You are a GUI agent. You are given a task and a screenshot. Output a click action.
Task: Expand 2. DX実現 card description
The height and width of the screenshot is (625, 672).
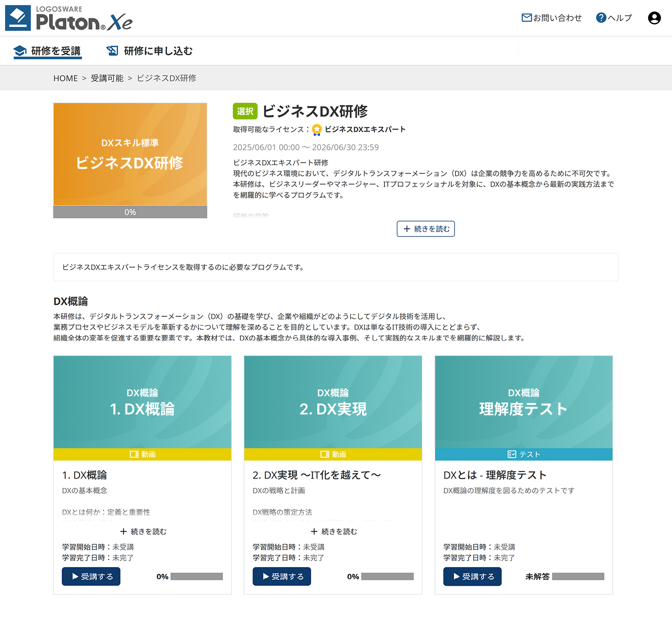[x=333, y=532]
